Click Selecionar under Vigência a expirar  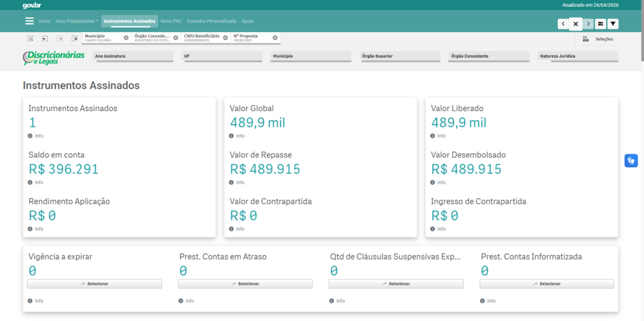coord(94,284)
